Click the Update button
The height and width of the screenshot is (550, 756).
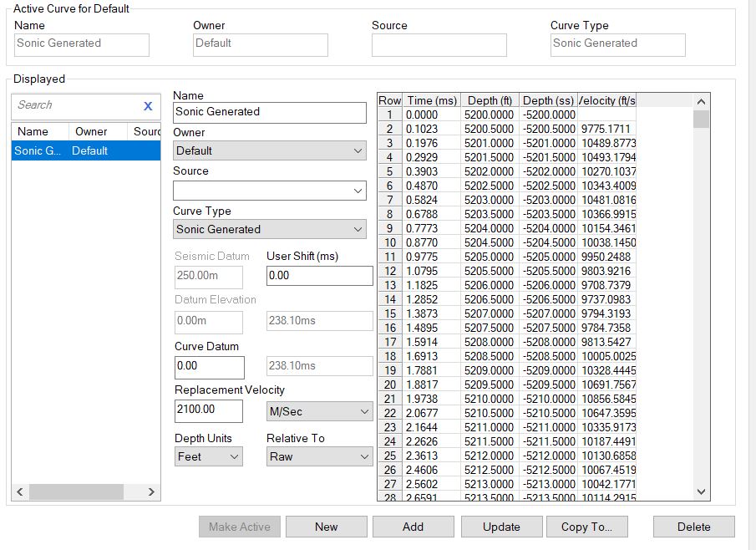(x=500, y=527)
